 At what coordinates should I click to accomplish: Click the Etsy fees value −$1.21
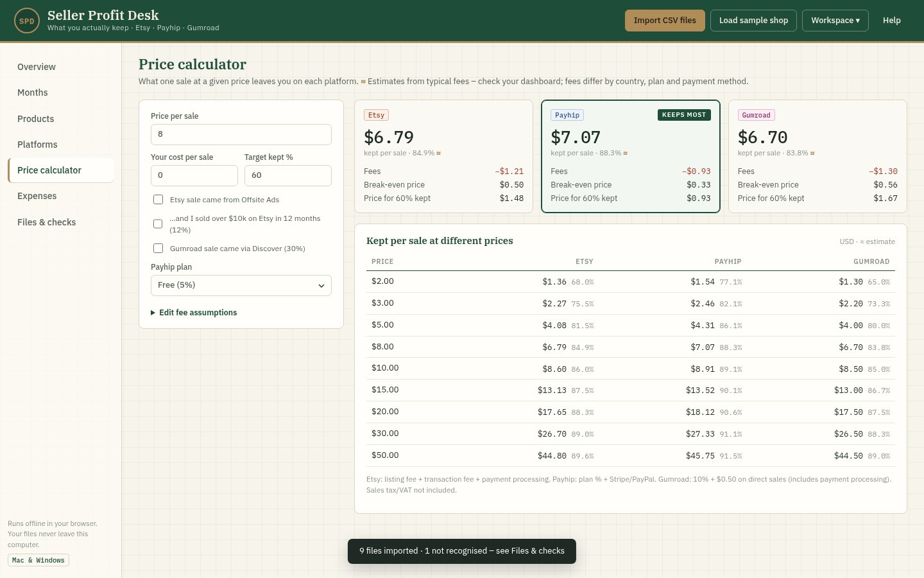tap(509, 171)
